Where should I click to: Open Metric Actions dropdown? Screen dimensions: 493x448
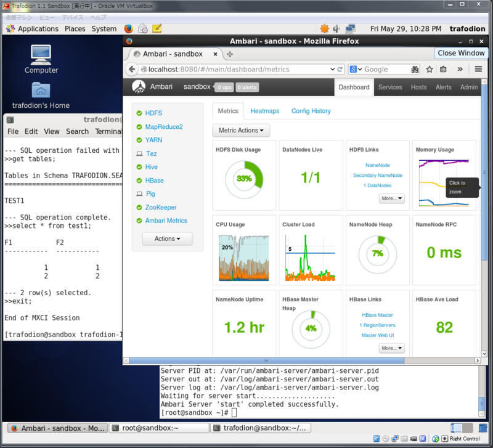241,131
